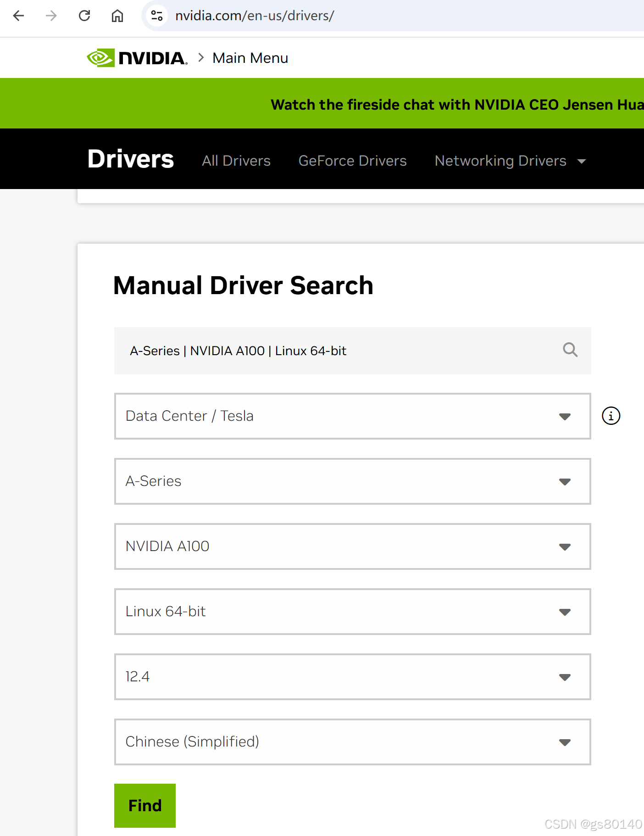
Task: Click the nvidia.com address bar URL
Action: click(x=255, y=16)
